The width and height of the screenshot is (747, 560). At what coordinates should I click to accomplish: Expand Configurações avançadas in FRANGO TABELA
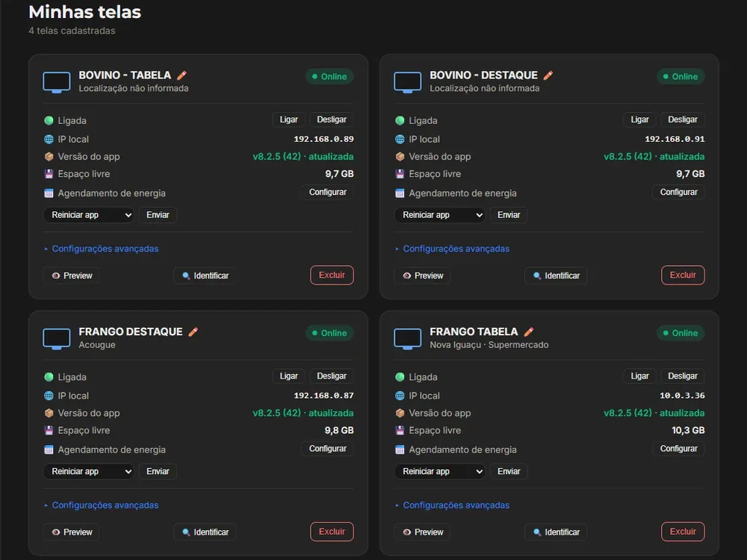[452, 505]
